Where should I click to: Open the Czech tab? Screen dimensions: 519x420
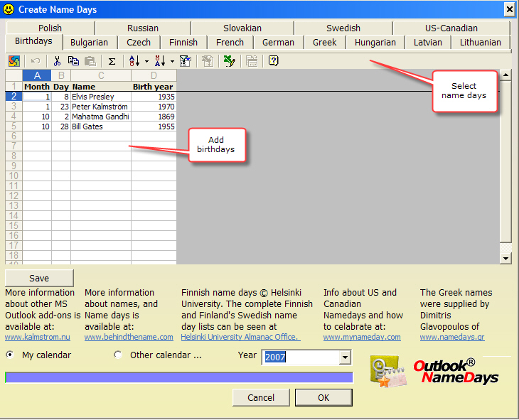[139, 43]
